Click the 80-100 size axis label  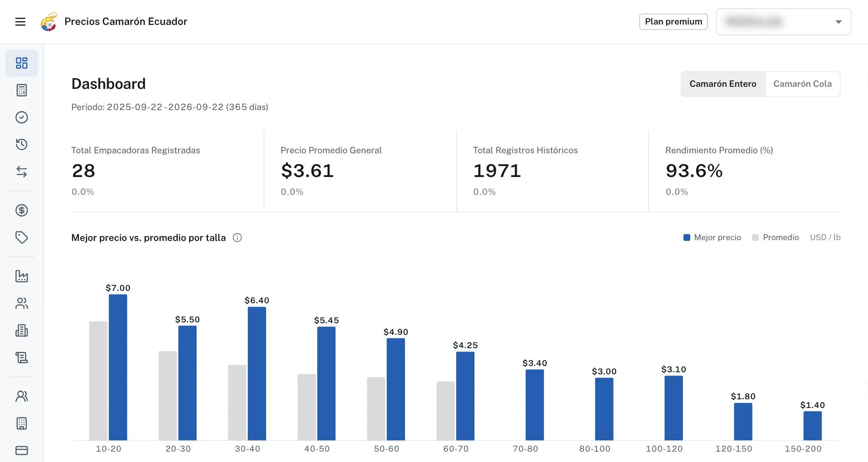point(595,449)
